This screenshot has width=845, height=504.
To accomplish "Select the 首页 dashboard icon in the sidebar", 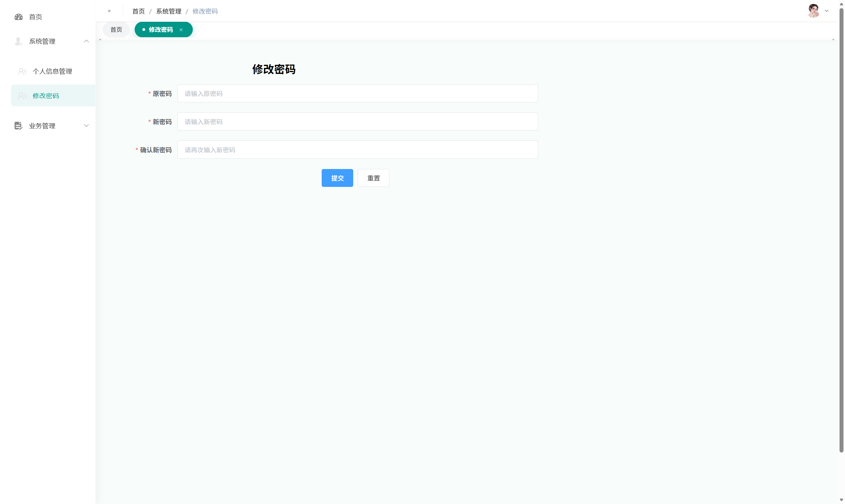I will click(18, 17).
